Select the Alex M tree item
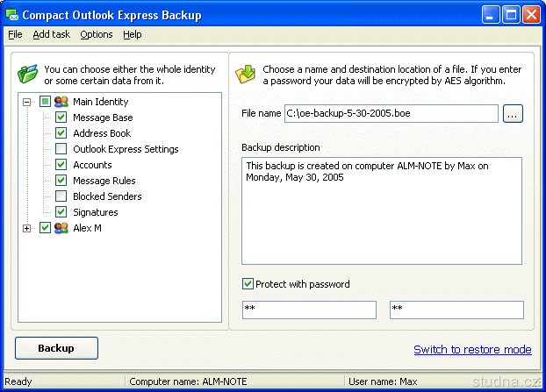 (x=87, y=228)
